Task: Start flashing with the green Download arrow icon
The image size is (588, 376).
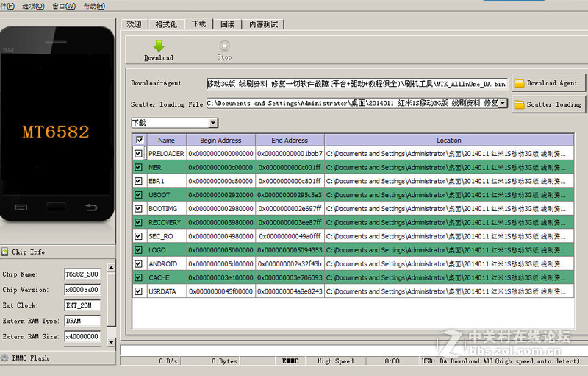Action: point(159,46)
